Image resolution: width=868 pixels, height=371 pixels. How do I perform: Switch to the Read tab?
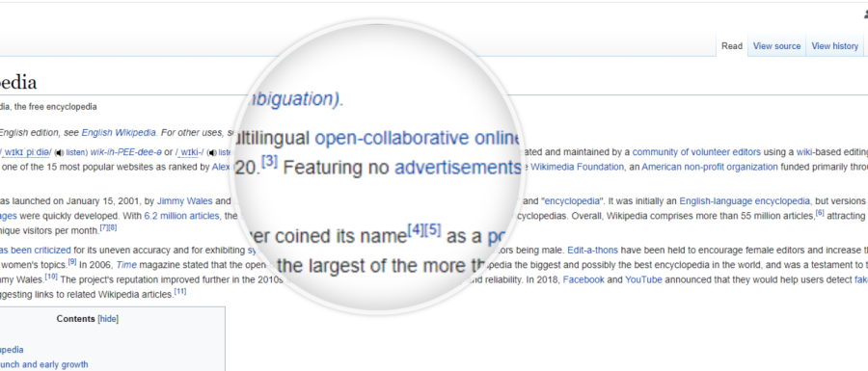coord(732,46)
